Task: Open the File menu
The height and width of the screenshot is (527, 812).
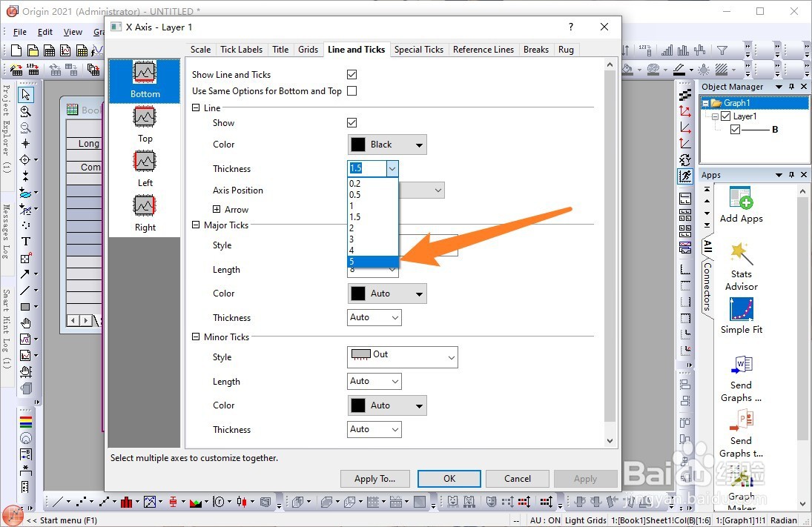Action: pos(20,32)
